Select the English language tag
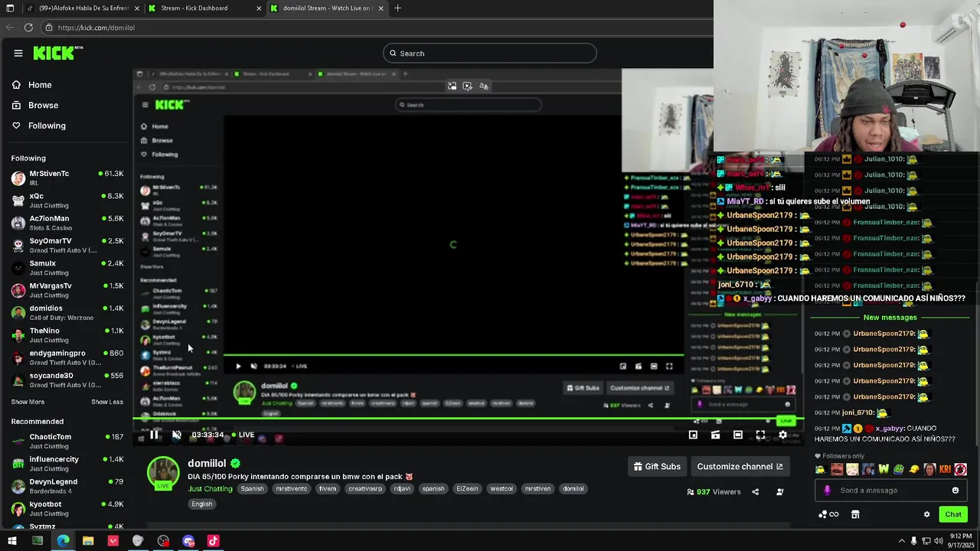980x551 pixels. (x=202, y=504)
